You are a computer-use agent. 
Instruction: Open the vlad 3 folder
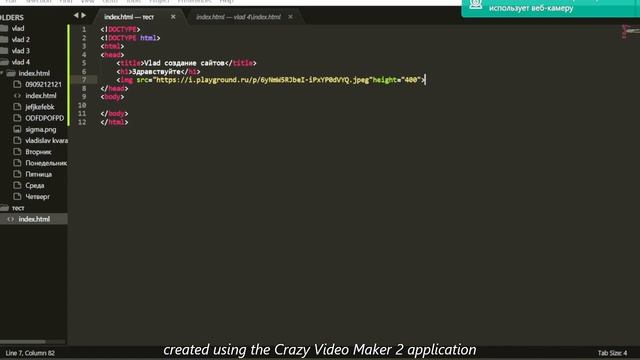click(x=20, y=51)
